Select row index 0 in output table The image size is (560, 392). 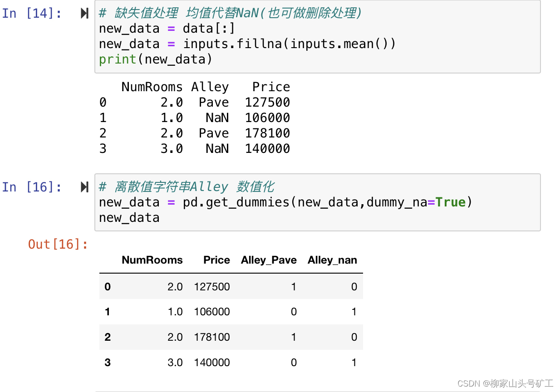[108, 287]
